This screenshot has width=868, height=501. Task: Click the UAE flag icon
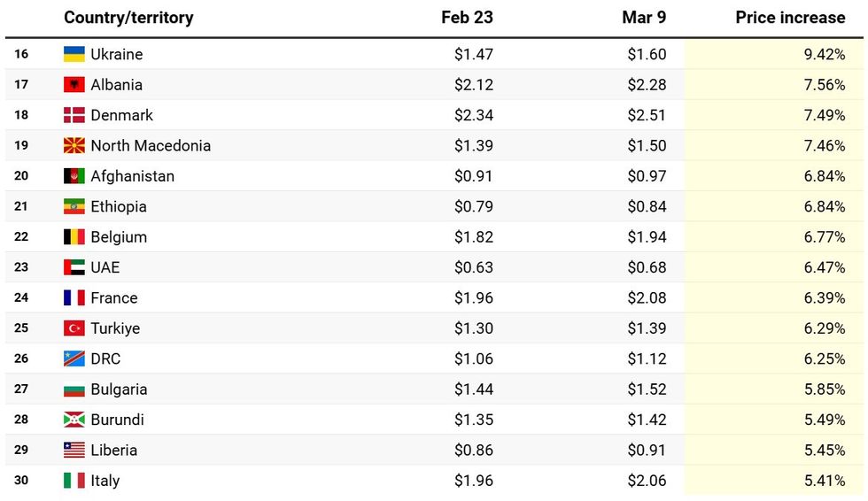click(74, 267)
